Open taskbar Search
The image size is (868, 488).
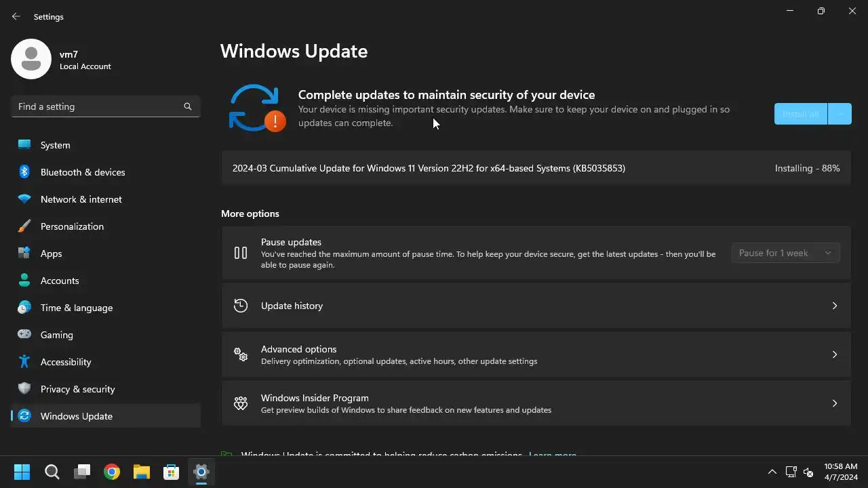click(x=52, y=472)
